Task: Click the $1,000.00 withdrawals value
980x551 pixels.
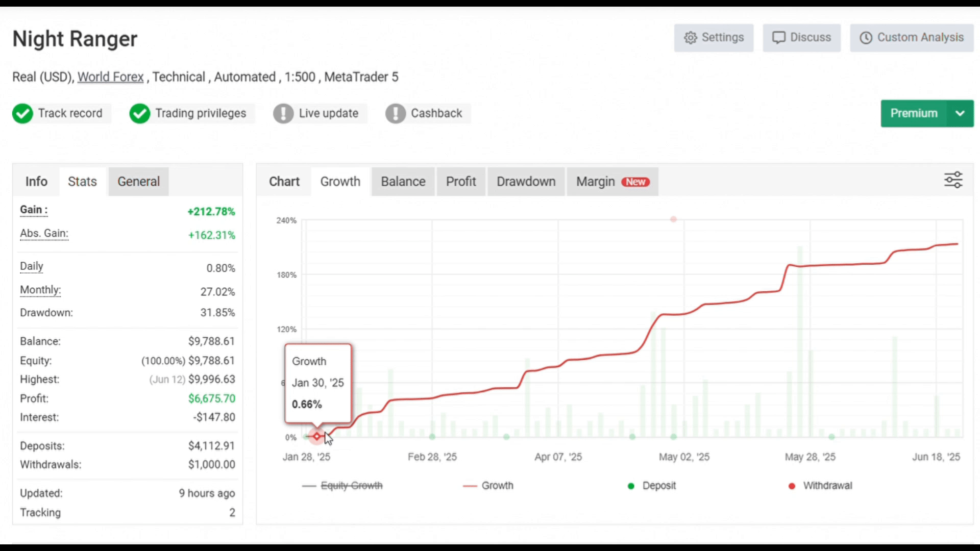Action: [212, 465]
